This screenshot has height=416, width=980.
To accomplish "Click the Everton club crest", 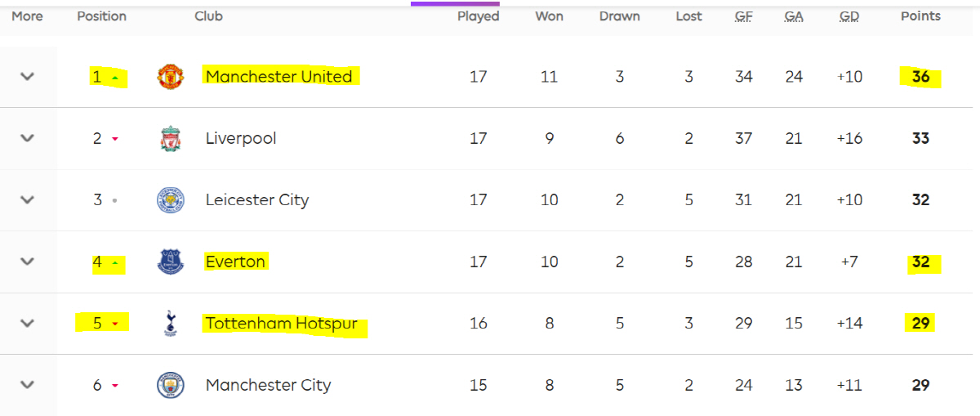I will [x=171, y=262].
